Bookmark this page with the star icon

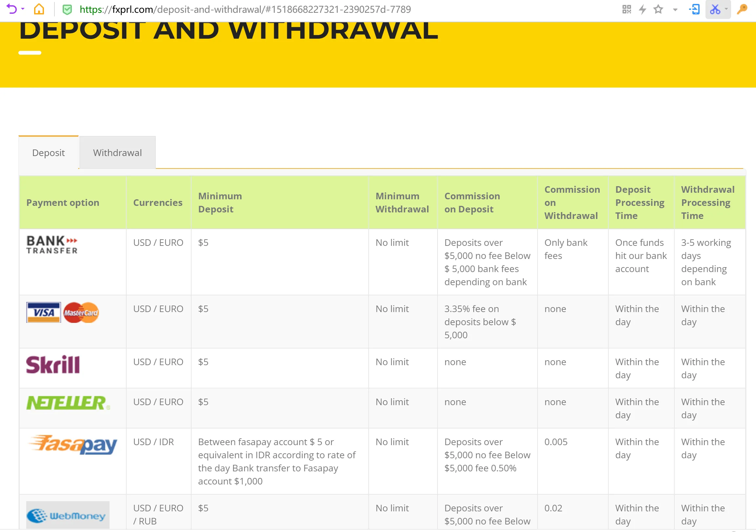658,9
